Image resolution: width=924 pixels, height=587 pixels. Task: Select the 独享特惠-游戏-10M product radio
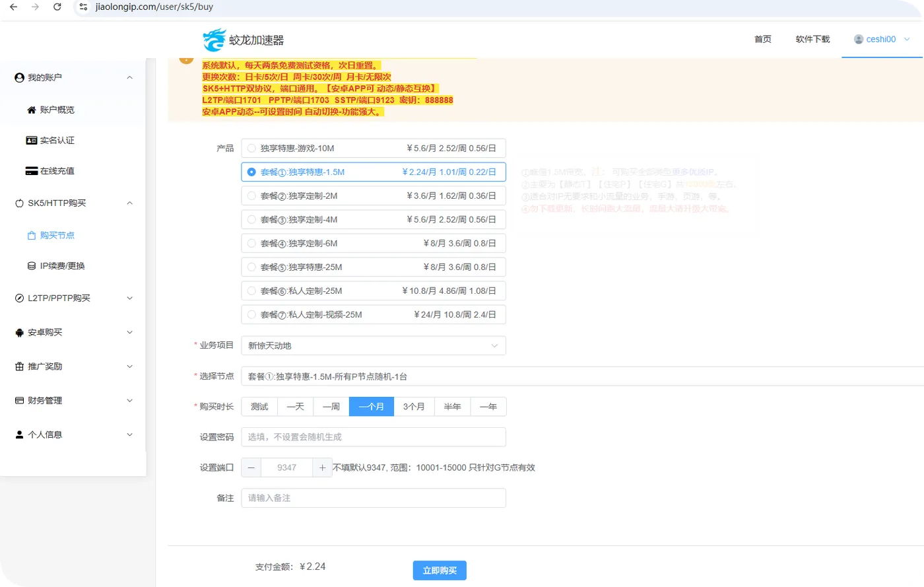[x=251, y=149]
